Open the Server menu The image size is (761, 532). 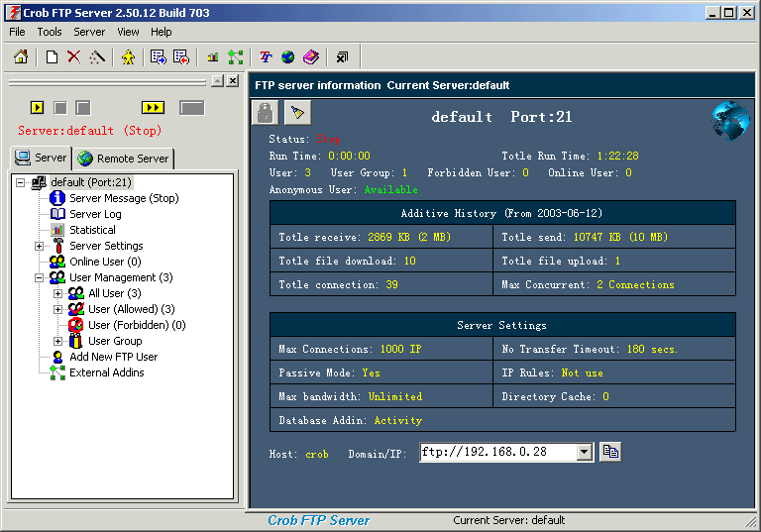pos(89,32)
